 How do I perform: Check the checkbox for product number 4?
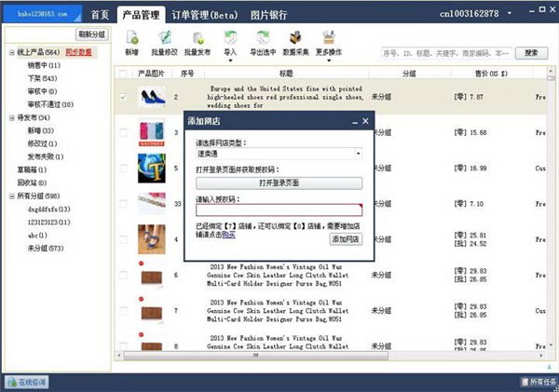[123, 239]
